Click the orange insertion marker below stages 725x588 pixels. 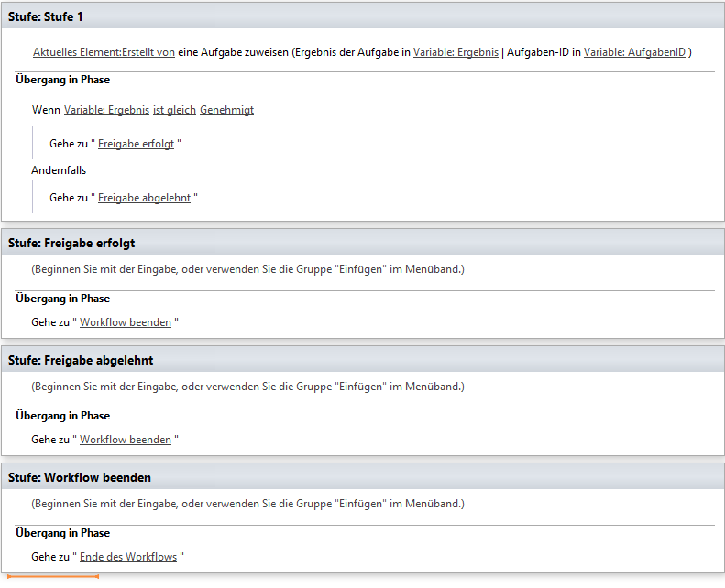coord(52,578)
